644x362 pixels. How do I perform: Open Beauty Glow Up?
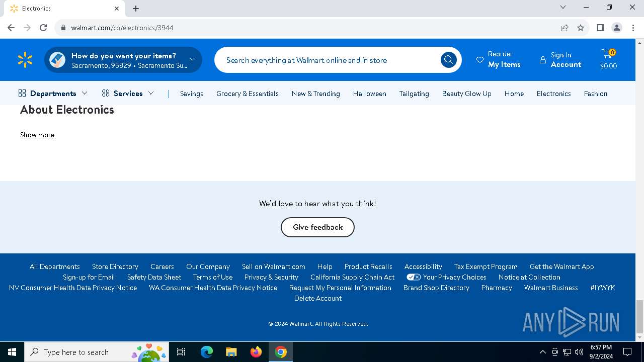467,94
